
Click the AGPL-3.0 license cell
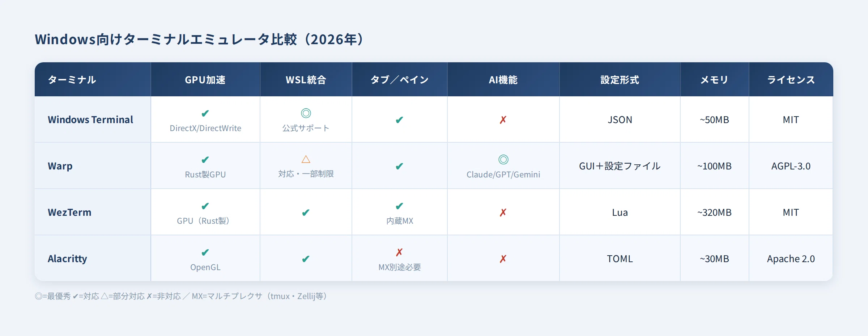(791, 166)
